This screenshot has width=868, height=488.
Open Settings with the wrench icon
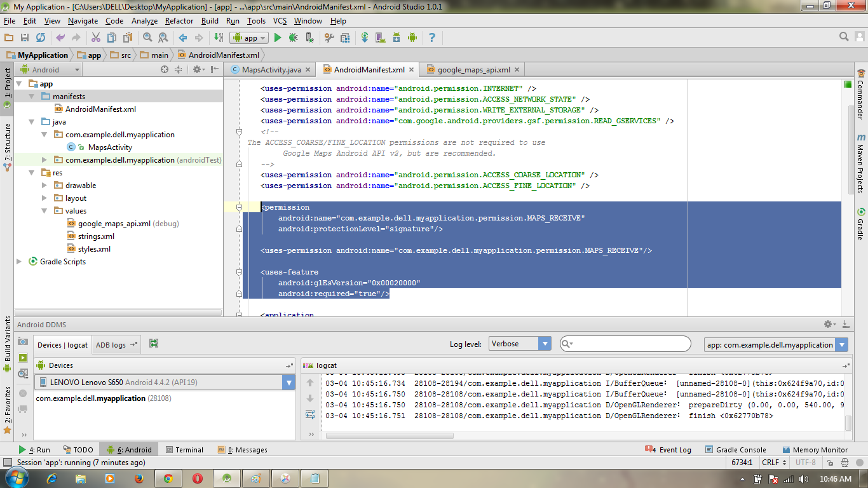tap(329, 38)
